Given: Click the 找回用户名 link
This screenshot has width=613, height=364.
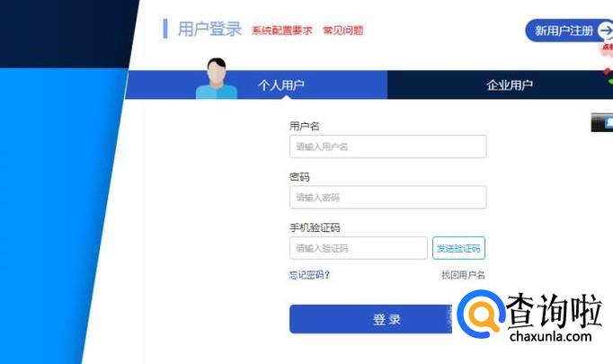Looking at the screenshot, I should click(x=463, y=275).
